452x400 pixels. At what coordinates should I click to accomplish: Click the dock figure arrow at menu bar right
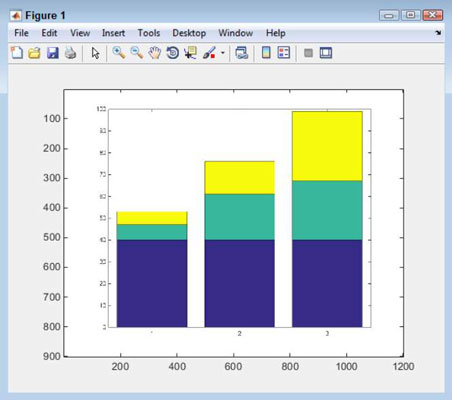coord(438,33)
